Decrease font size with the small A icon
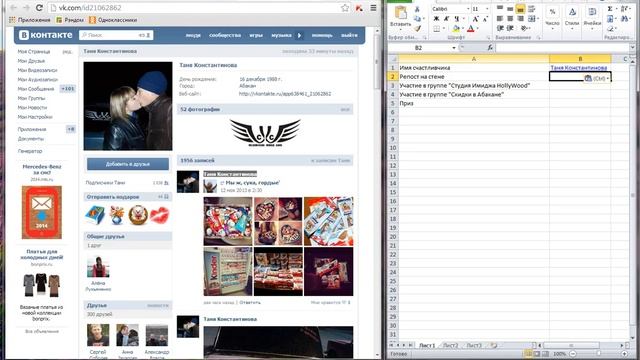The image size is (640, 360). click(485, 19)
